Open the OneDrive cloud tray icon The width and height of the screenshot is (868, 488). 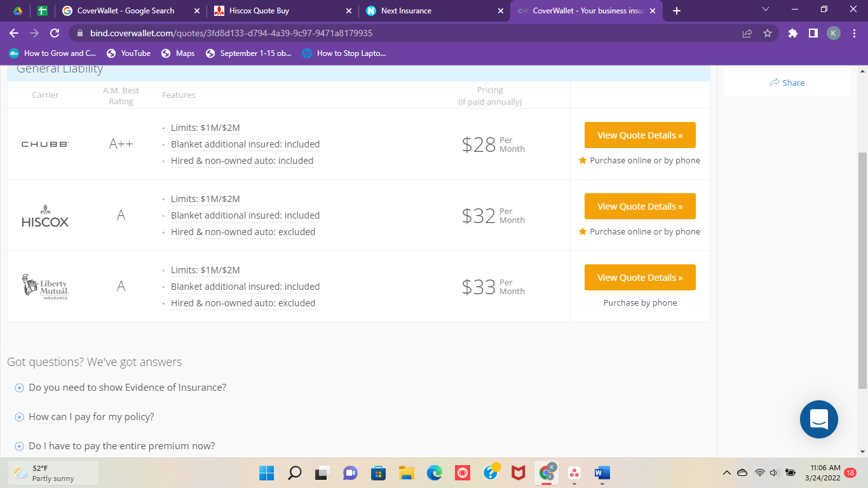coord(742,473)
